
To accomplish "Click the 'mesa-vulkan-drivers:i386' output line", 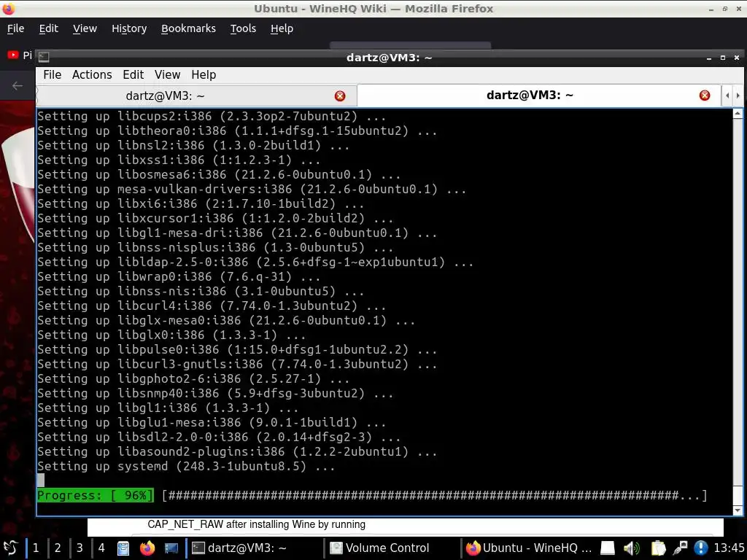I will point(252,189).
